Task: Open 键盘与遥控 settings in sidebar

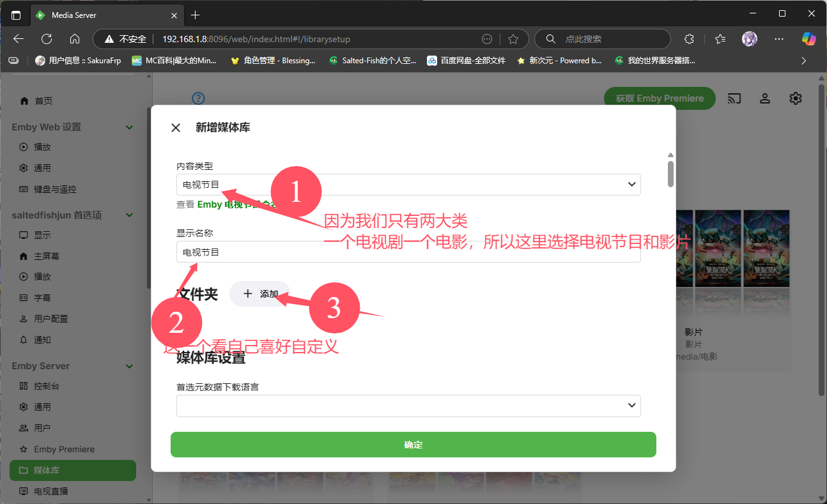Action: (x=55, y=189)
